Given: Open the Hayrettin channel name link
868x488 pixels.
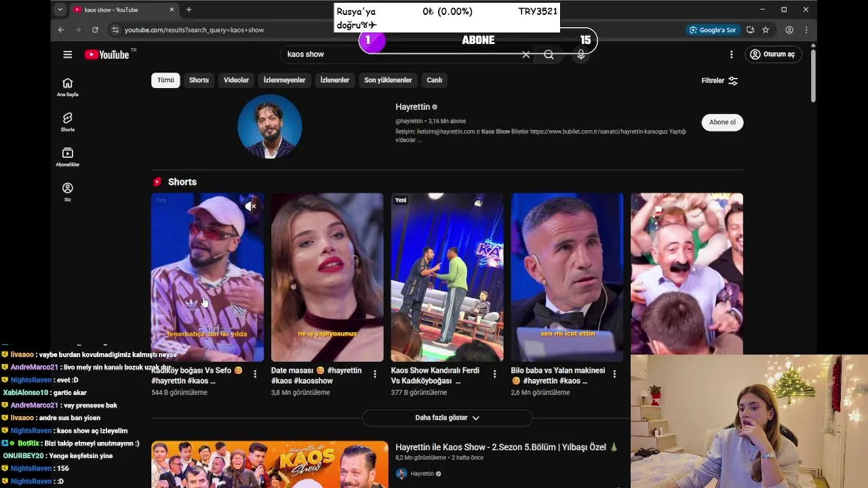Looking at the screenshot, I should coord(413,106).
